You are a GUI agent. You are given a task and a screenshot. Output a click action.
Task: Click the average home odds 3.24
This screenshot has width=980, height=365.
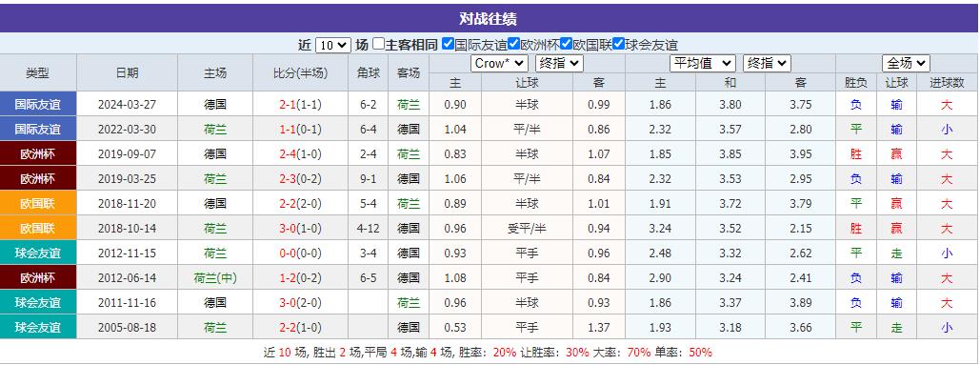point(660,229)
